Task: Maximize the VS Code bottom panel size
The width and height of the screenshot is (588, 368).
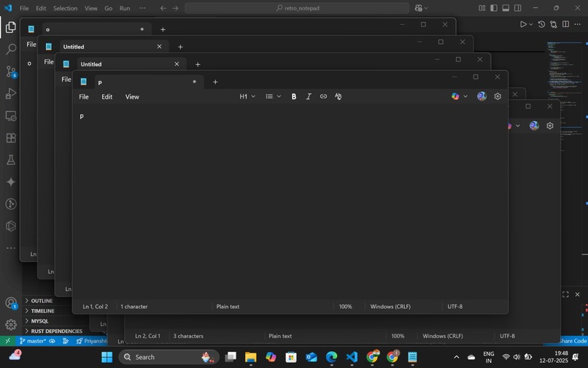Action: (565, 295)
